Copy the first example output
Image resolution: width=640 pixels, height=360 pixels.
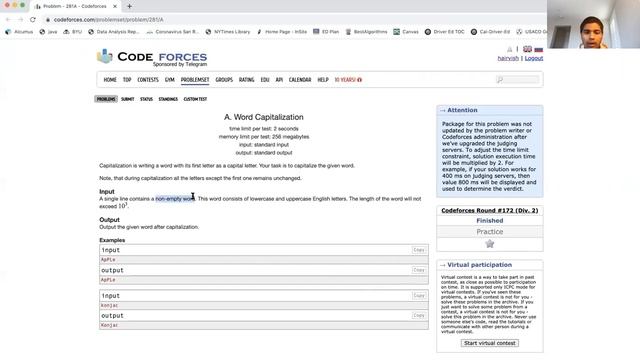click(419, 270)
